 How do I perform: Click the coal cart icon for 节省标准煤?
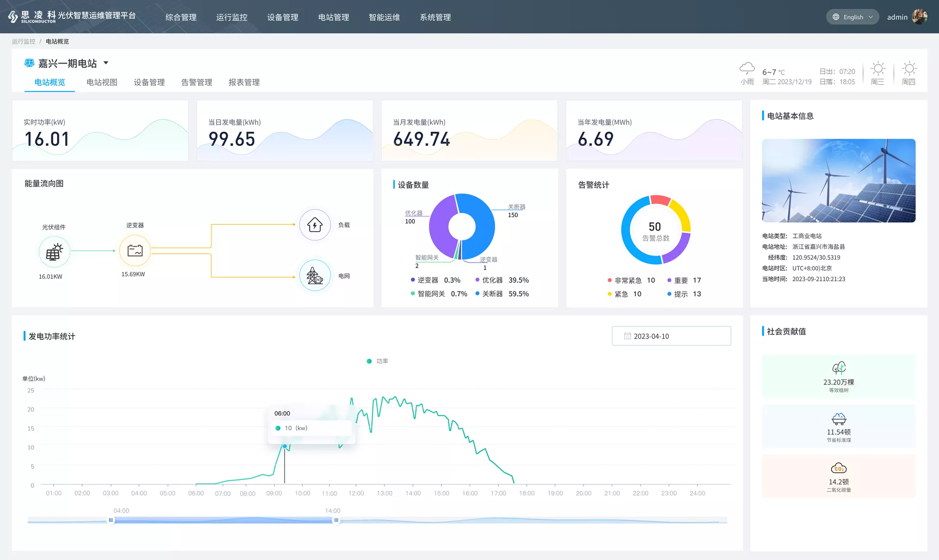coord(839,419)
